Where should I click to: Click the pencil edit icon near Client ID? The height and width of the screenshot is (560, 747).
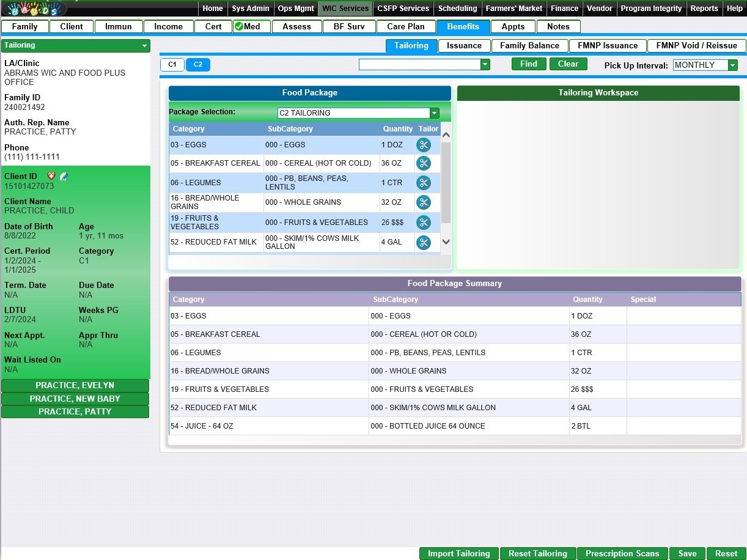pos(64,176)
